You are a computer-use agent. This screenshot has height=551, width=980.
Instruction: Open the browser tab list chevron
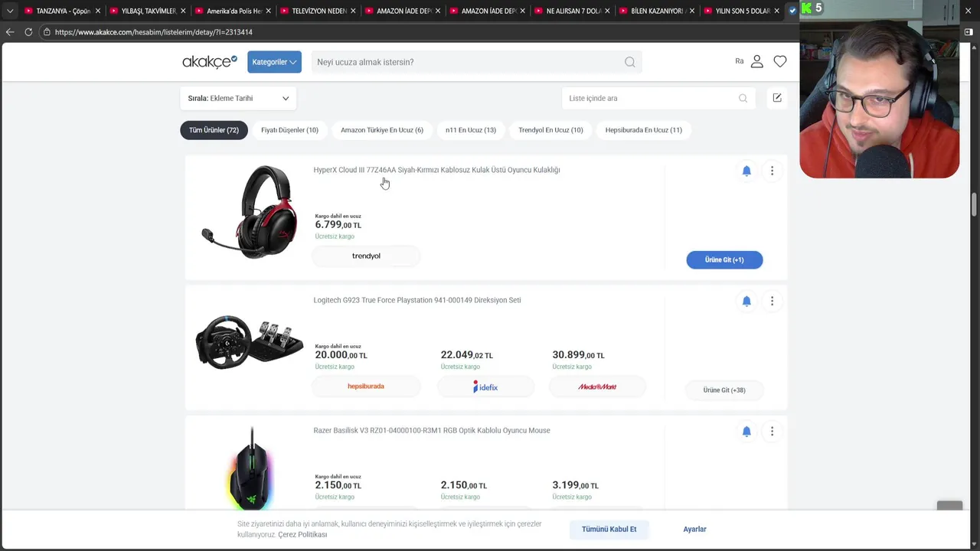pyautogui.click(x=10, y=11)
